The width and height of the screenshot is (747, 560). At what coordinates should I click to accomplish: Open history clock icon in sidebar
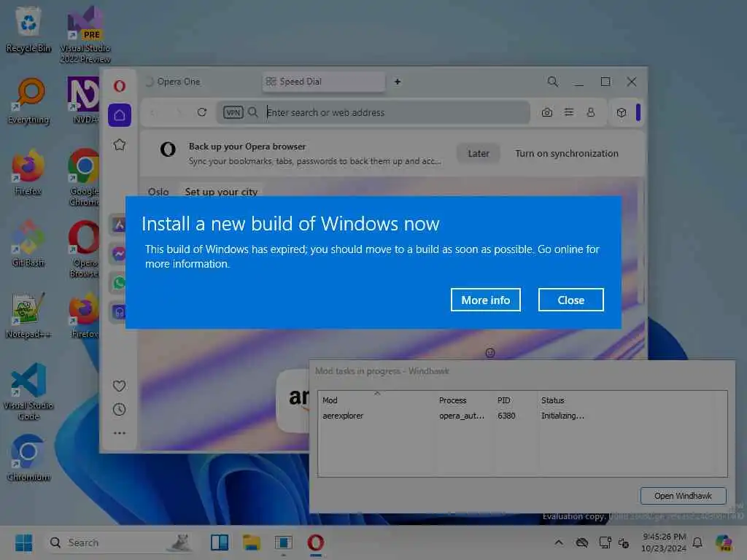pos(119,410)
